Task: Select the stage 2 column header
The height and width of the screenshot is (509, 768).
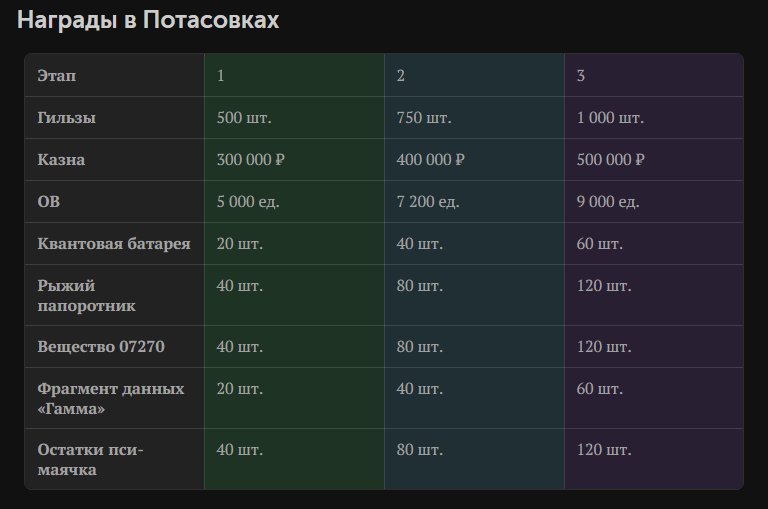Action: point(401,76)
